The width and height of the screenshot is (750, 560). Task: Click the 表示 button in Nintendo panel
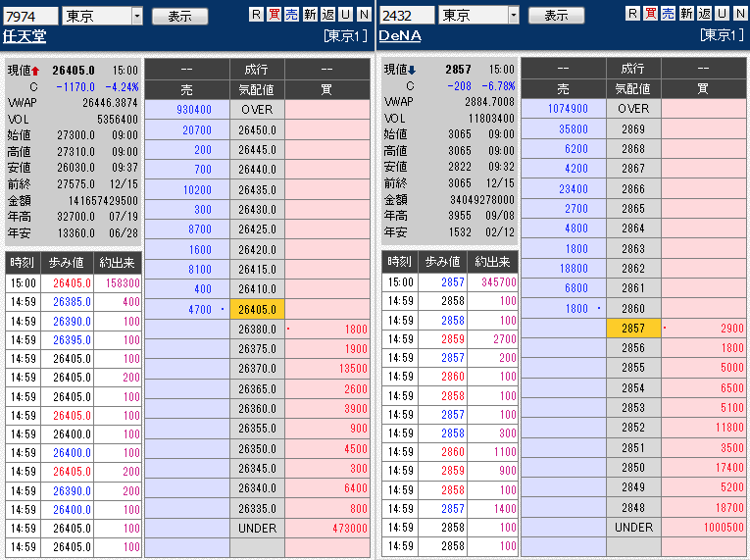(x=179, y=17)
